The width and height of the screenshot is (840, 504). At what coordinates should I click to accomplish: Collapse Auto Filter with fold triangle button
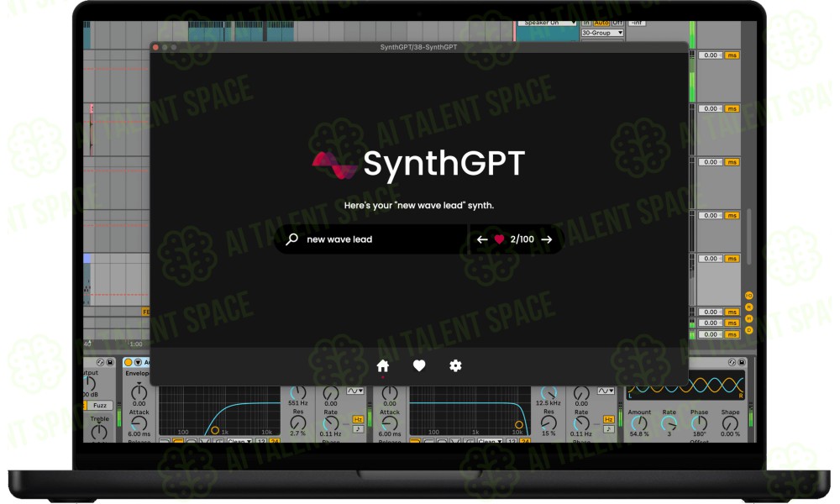point(138,363)
